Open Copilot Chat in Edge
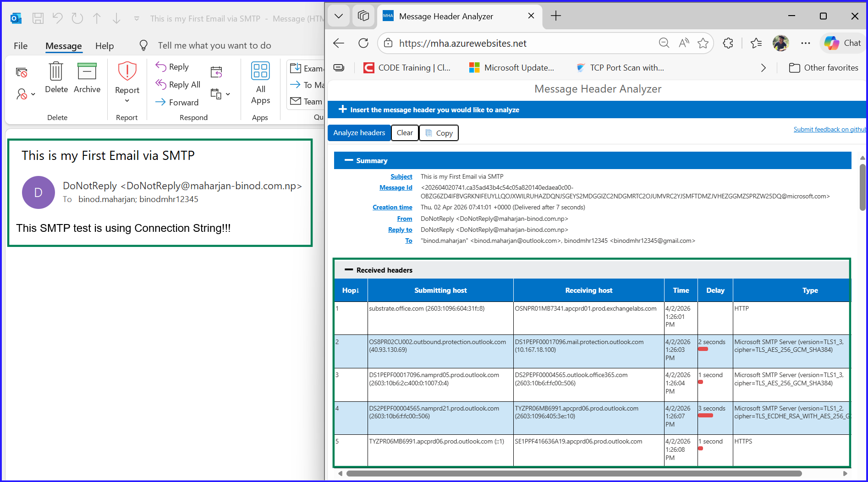The height and width of the screenshot is (482, 868). tap(842, 43)
